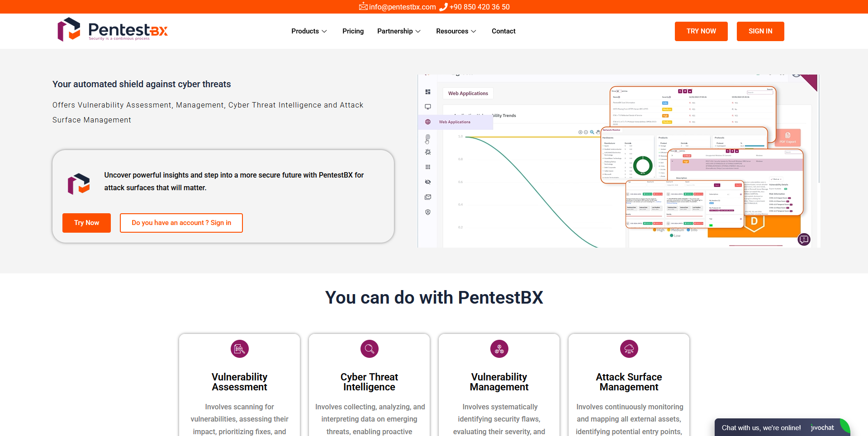Click the PentestBX logo in header
Image resolution: width=868 pixels, height=436 pixels.
click(x=113, y=30)
